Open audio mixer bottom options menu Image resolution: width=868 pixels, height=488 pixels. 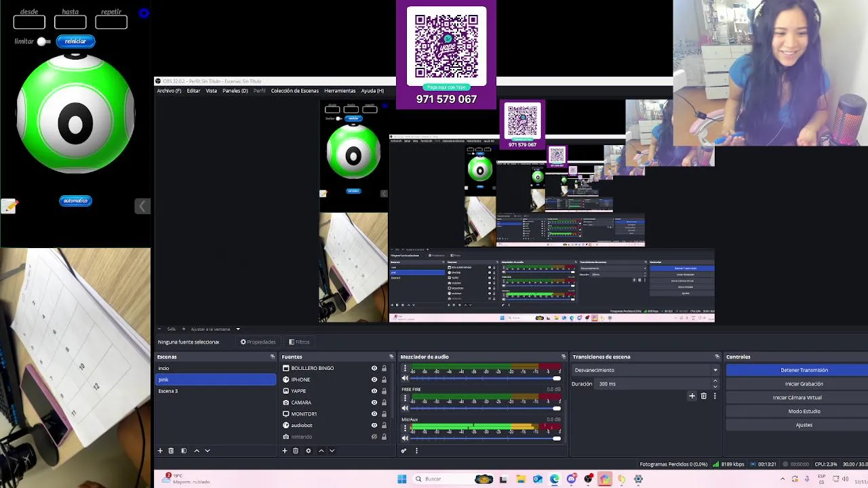point(416,451)
